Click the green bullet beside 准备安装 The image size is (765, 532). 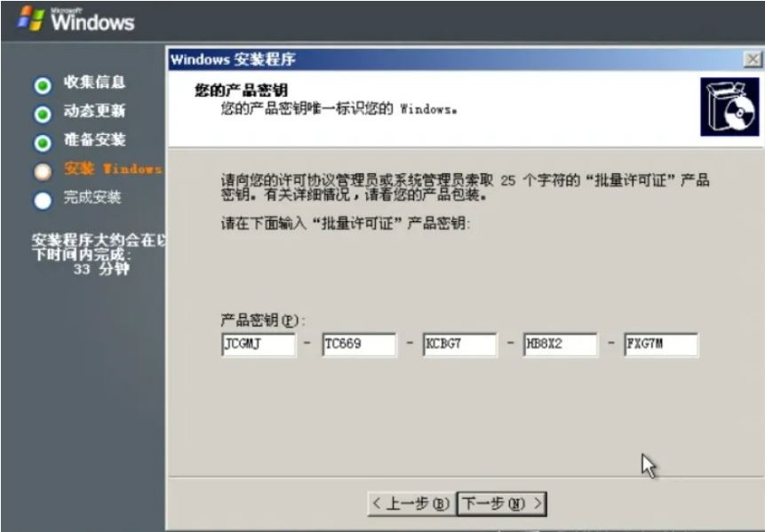43,143
